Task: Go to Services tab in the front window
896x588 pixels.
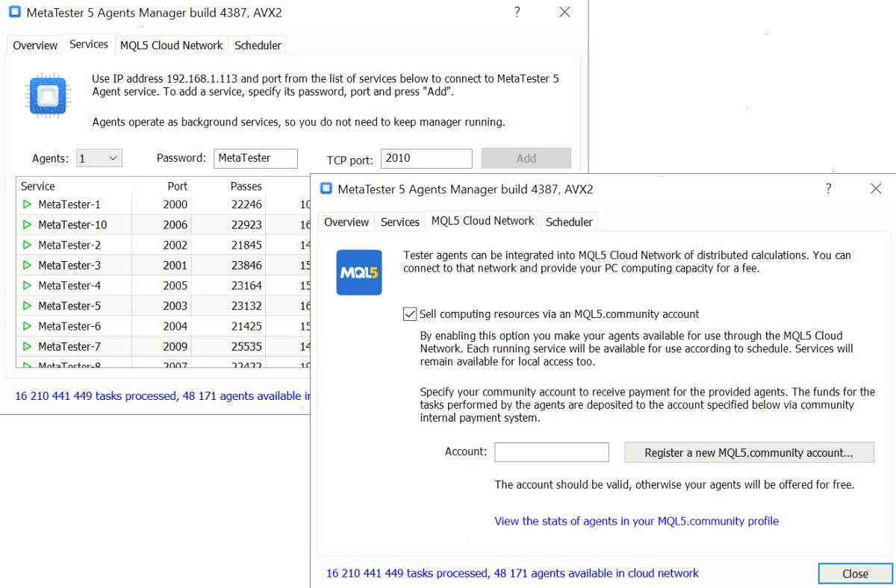Action: 400,222
